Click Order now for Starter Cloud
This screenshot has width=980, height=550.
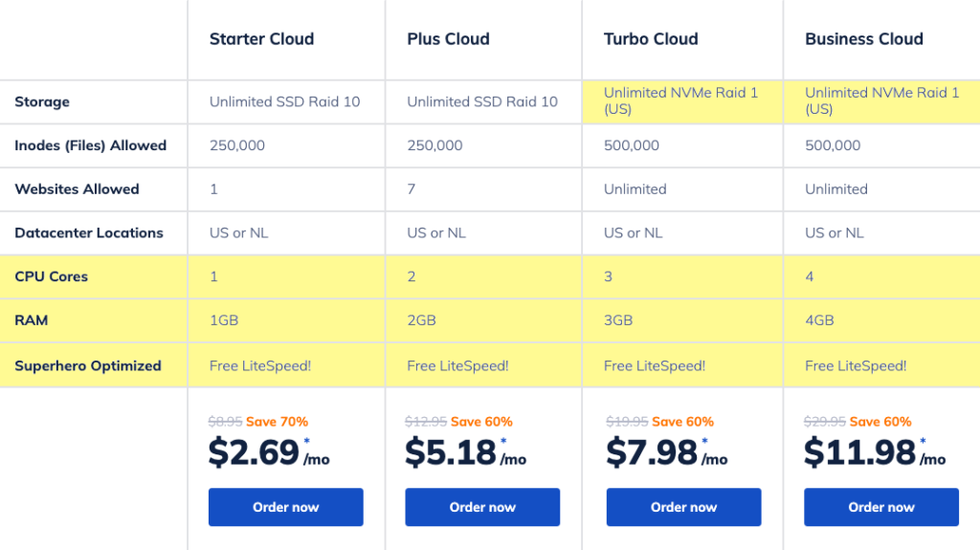click(x=285, y=507)
